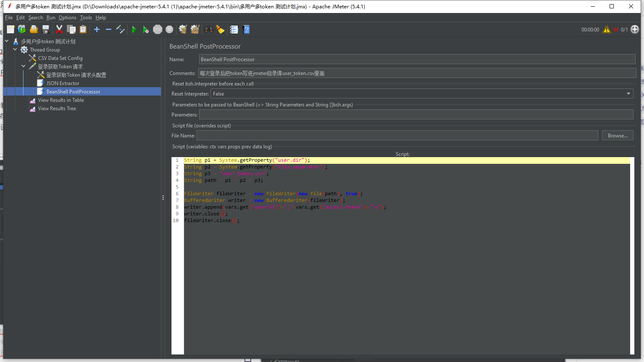This screenshot has height=362, width=644.
Task: Click the Cut scissors icon
Action: pos(59,29)
